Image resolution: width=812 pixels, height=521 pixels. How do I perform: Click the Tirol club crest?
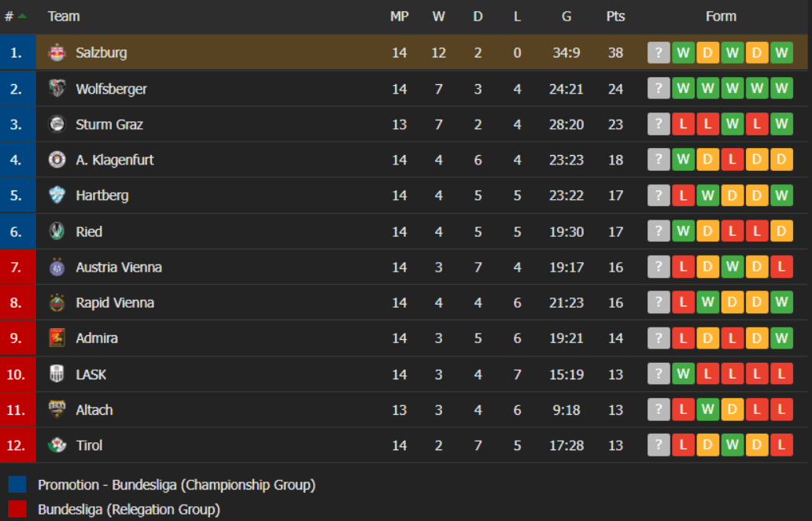[57, 445]
